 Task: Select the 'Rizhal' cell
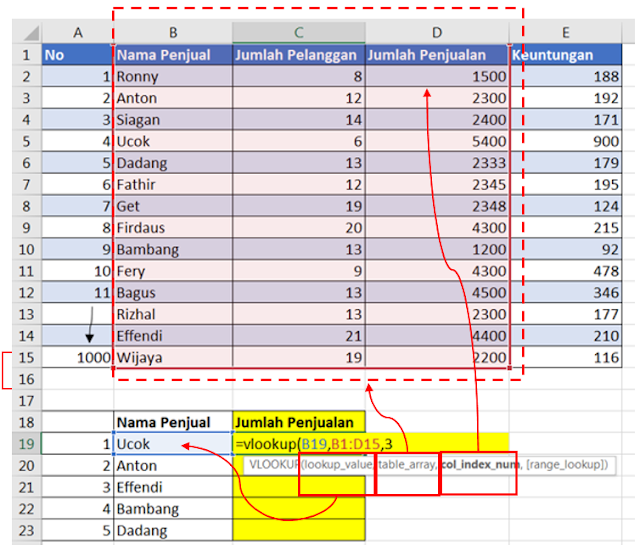click(173, 314)
